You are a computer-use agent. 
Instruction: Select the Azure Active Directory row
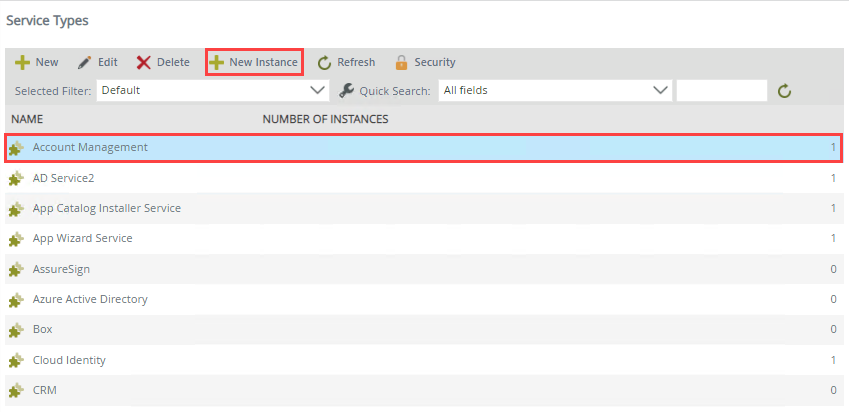pos(423,299)
